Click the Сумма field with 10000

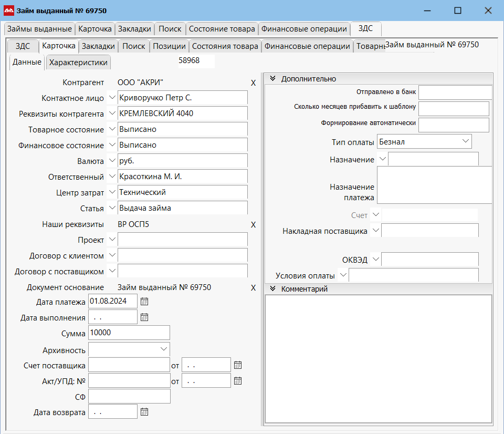(x=129, y=333)
